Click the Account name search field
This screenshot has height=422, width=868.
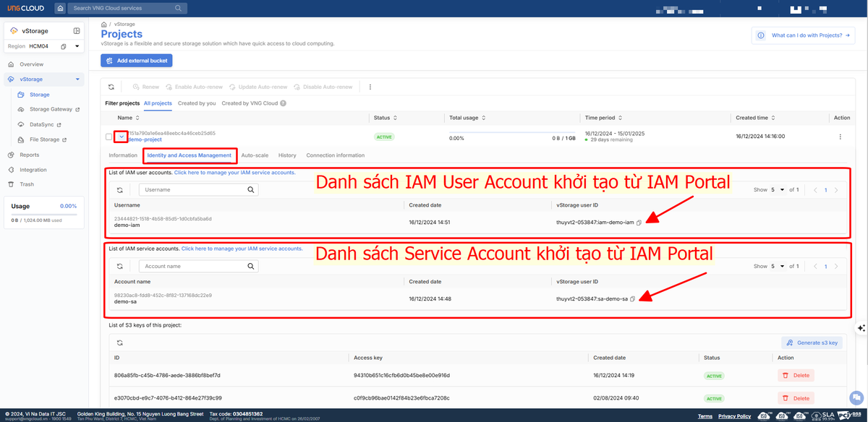point(197,267)
